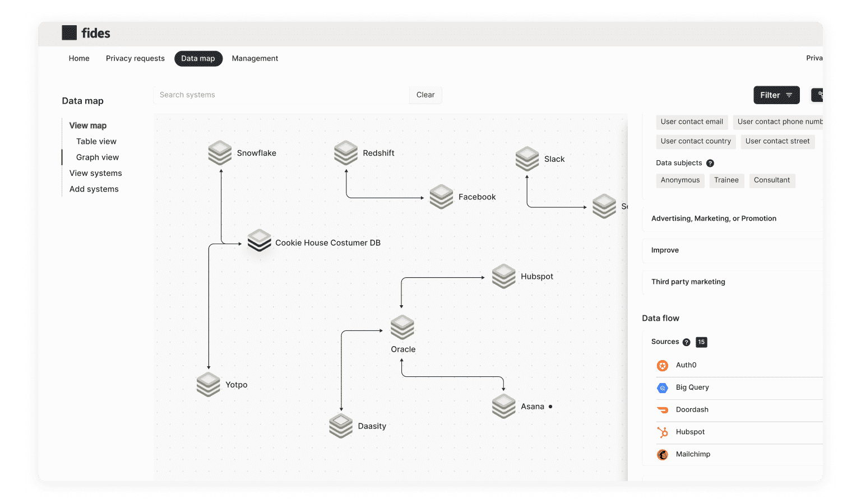Screen dimensions: 861x504
Task: Open the Home tab
Action: click(79, 58)
